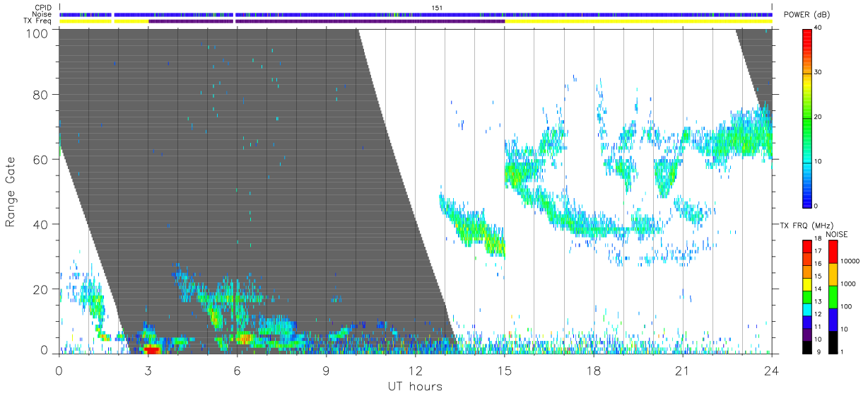This screenshot has height=401, width=868.
Task: Click the power scale value "30"
Action: coord(819,73)
